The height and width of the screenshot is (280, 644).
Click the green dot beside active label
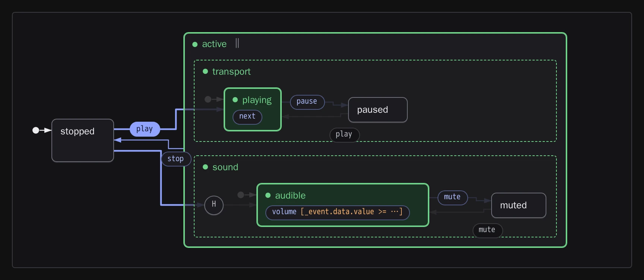point(195,44)
